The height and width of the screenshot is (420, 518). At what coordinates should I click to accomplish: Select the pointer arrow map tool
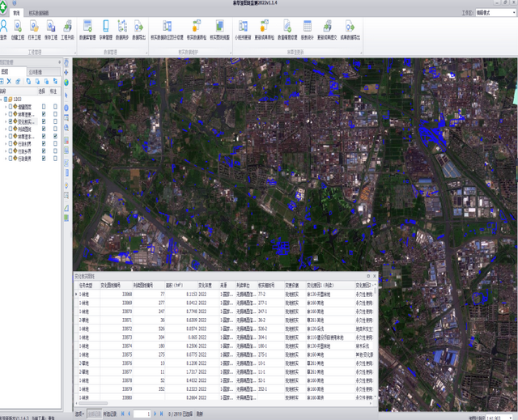click(66, 95)
